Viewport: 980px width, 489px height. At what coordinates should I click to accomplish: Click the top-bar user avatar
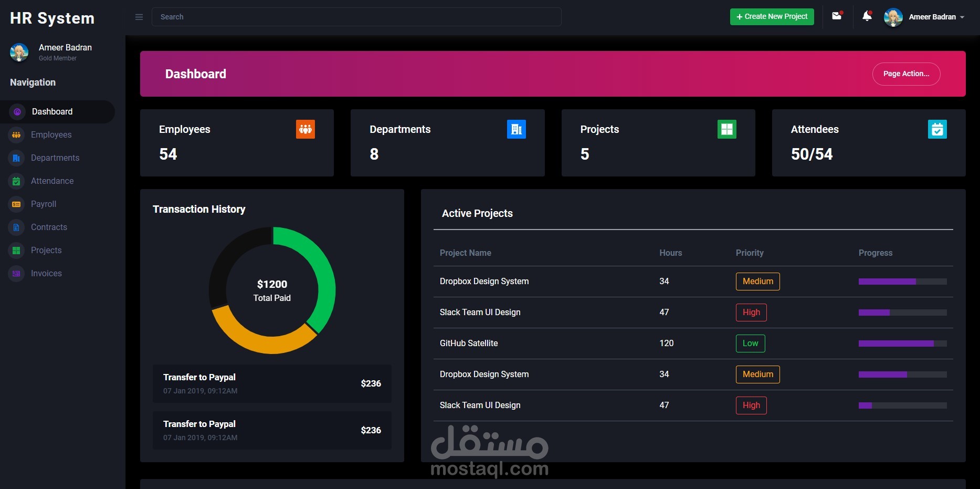tap(893, 17)
